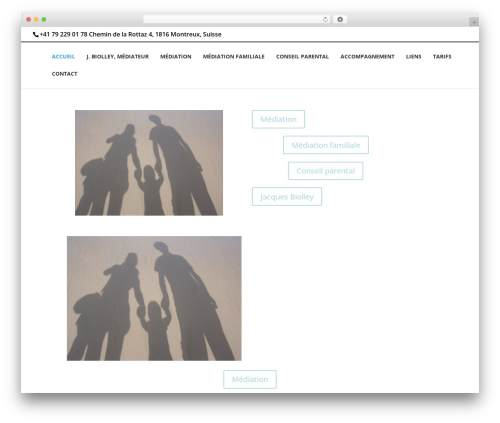Open a new tab with the plus button
The image size is (500, 423).
[474, 22]
